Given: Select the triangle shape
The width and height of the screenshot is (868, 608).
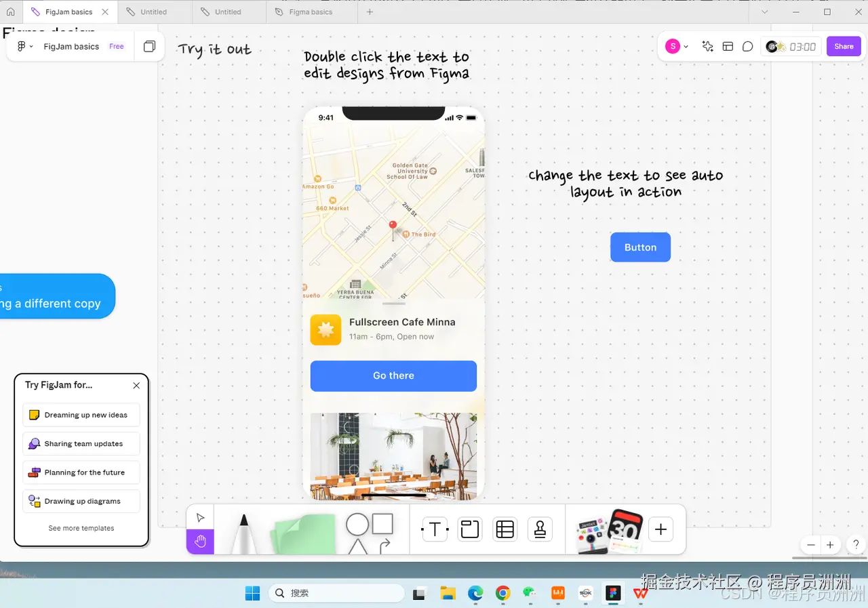Looking at the screenshot, I should point(357,546).
